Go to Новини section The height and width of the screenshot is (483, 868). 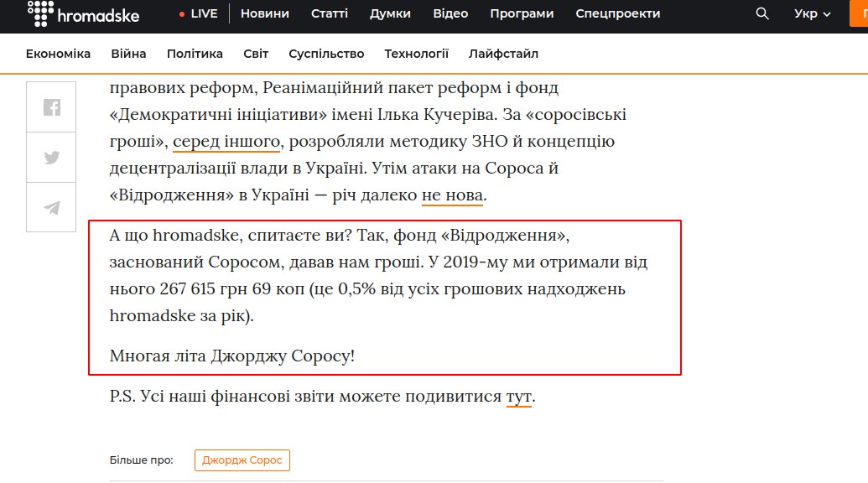[265, 13]
